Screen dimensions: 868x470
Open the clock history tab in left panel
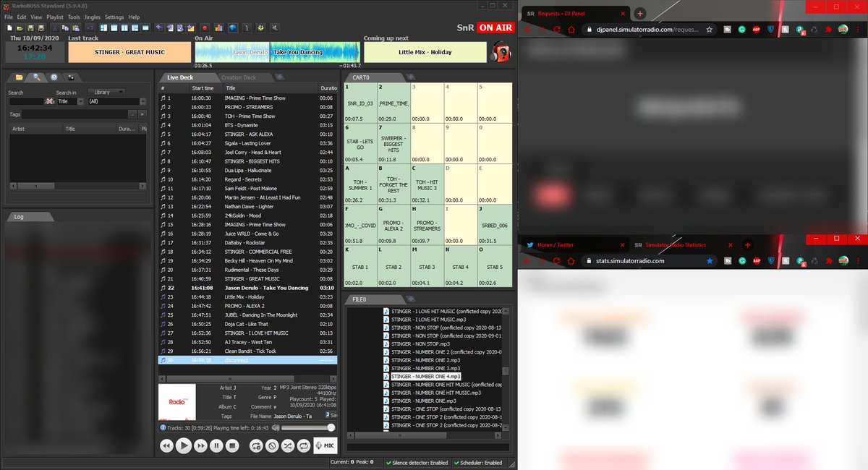tap(54, 77)
